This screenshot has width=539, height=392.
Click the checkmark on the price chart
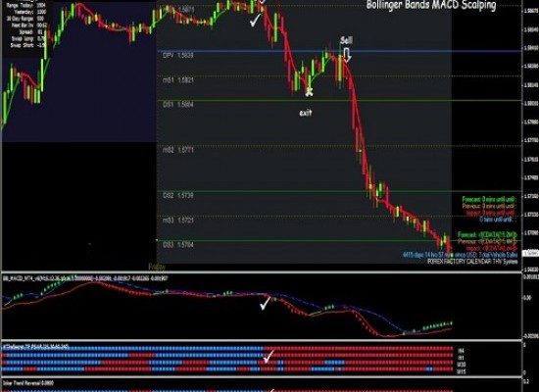tap(256, 21)
